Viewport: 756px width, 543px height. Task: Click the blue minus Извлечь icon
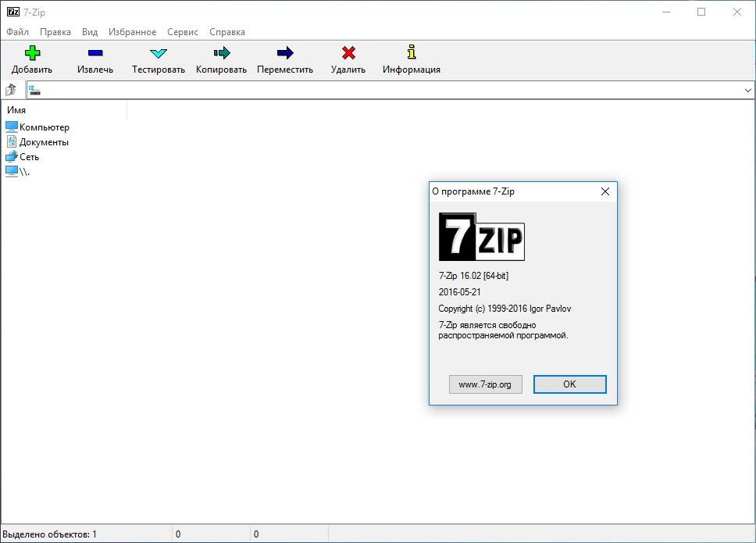(x=95, y=52)
